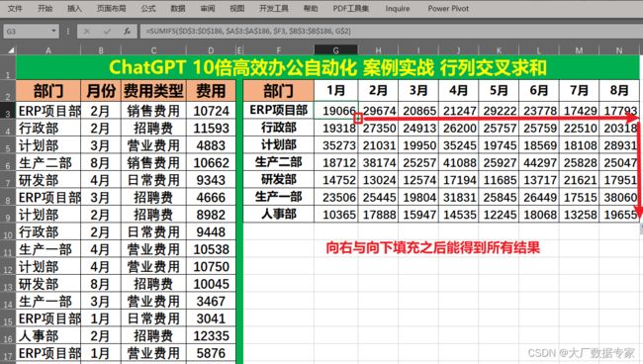
Task: Select cell with cost 5876
Action: [211, 353]
